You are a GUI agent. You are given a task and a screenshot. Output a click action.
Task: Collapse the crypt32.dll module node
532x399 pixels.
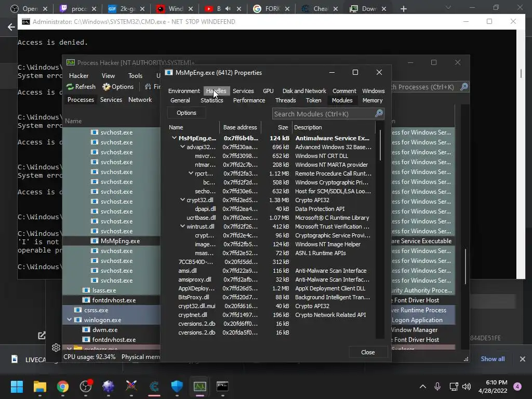pyautogui.click(x=182, y=199)
